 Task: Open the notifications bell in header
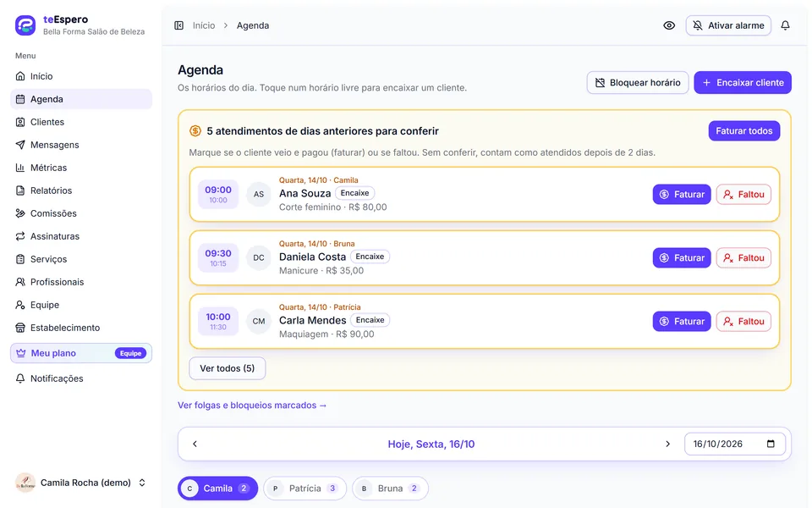pyautogui.click(x=785, y=25)
